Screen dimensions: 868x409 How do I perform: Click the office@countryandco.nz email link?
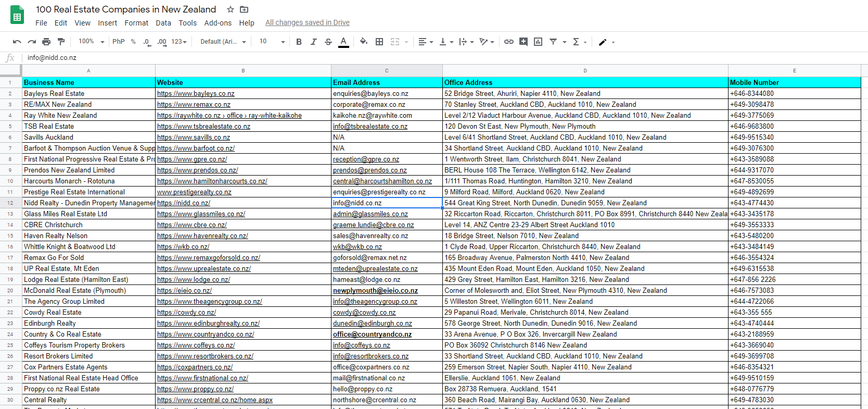pos(372,334)
